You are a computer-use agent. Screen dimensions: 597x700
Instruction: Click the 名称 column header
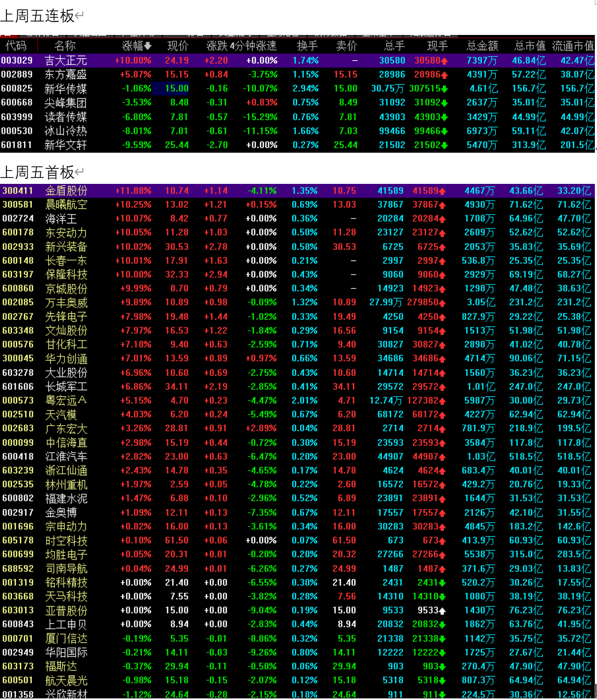coord(65,46)
